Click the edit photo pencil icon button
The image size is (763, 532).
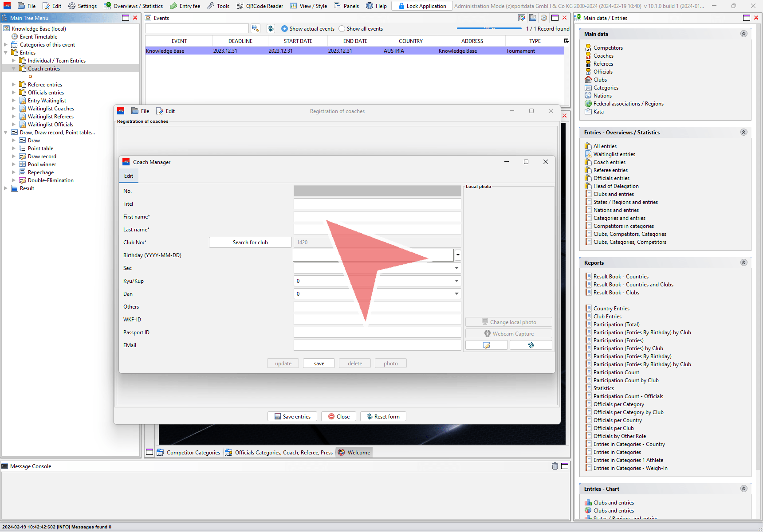486,345
